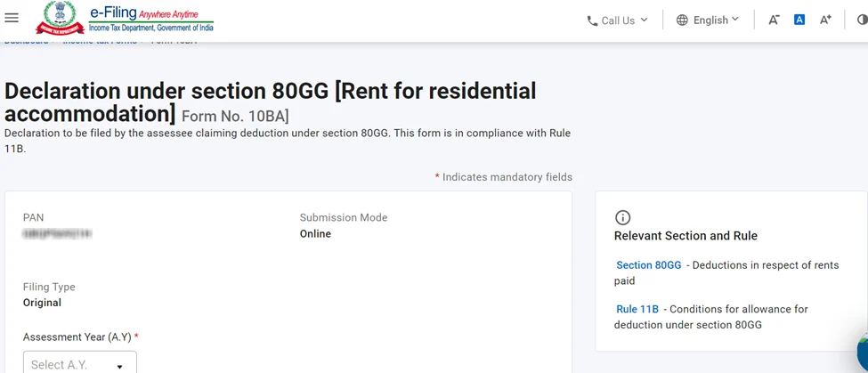The width and height of the screenshot is (868, 373).
Task: Click the Filing Type value Original
Action: click(42, 303)
